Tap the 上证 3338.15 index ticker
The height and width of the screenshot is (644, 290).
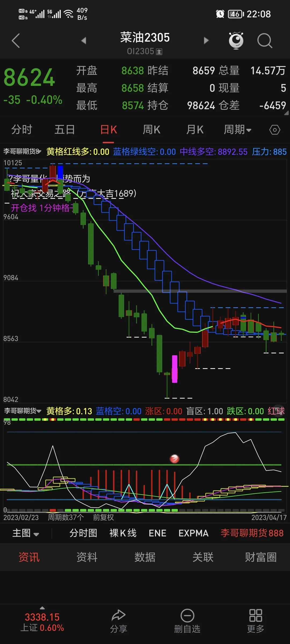point(42,622)
